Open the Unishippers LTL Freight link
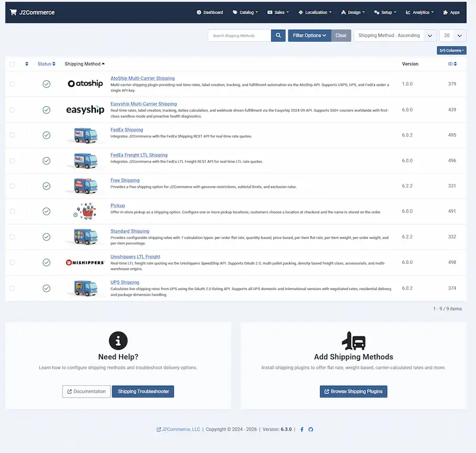This screenshot has height=453, width=476. [135, 256]
